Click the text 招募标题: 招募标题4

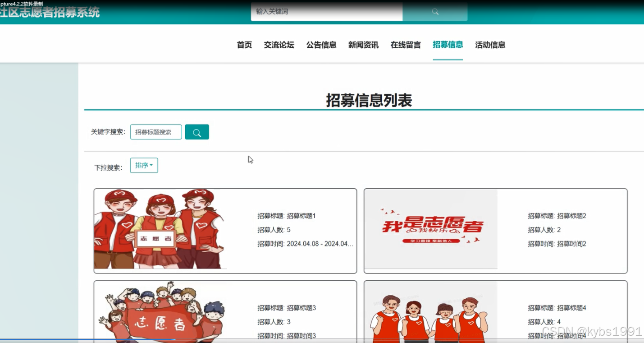point(557,308)
